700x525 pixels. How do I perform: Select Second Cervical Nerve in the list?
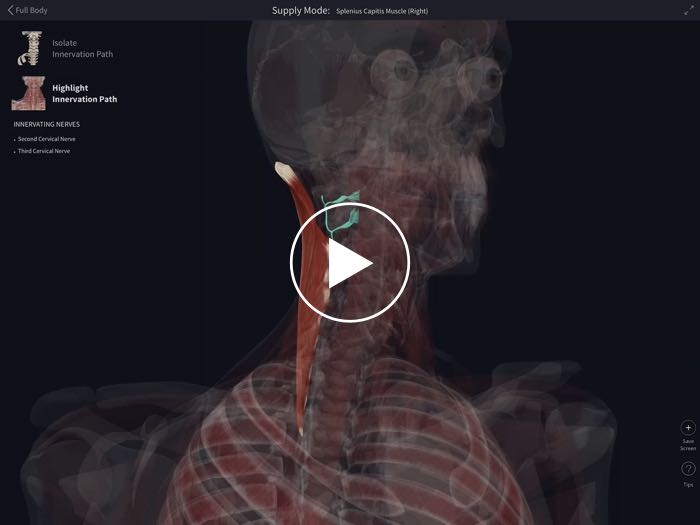[46, 139]
